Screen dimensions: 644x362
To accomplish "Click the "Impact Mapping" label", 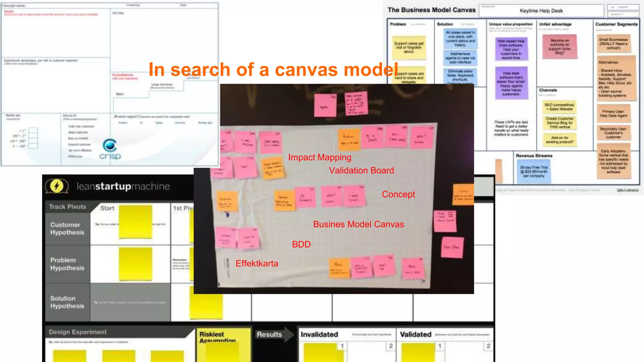I will point(320,157).
